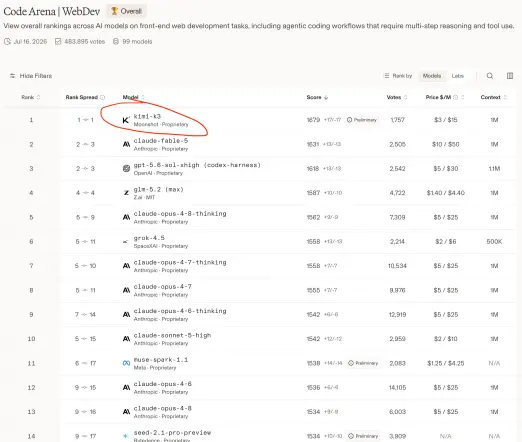Open the claude-opus-4-7 model link
The width and height of the screenshot is (522, 442).
click(162, 286)
